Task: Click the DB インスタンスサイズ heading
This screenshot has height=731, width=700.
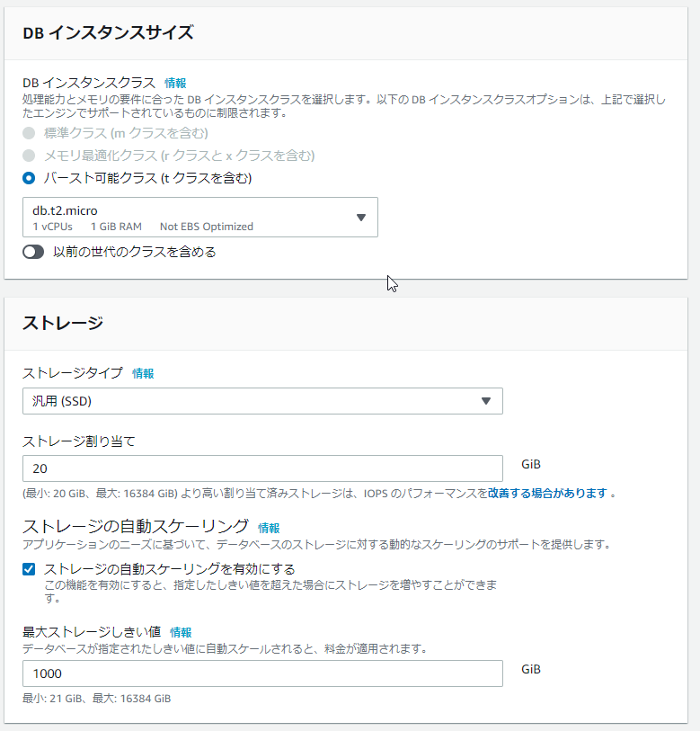Action: click(108, 32)
